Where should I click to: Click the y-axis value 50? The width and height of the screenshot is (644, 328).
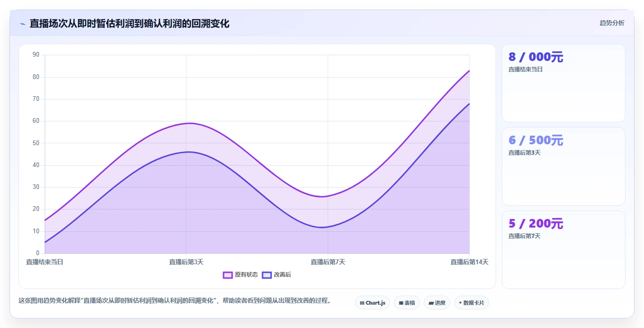point(36,143)
